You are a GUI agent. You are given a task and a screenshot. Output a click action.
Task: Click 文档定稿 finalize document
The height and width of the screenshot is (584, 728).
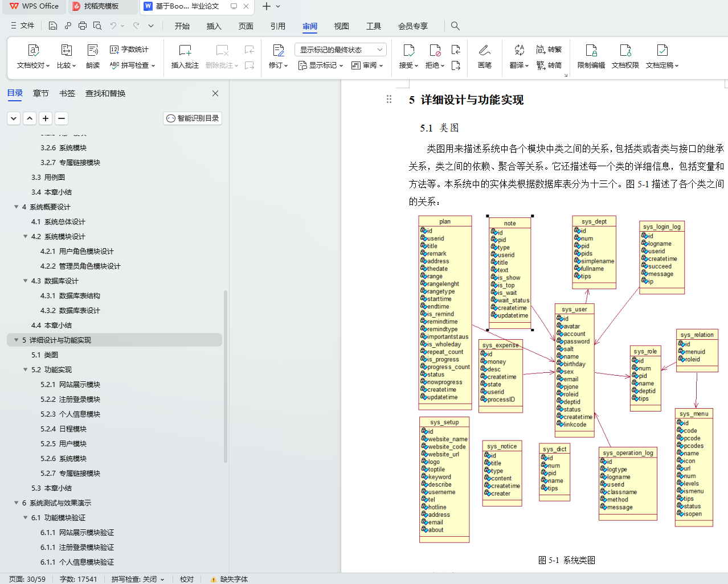pos(662,57)
